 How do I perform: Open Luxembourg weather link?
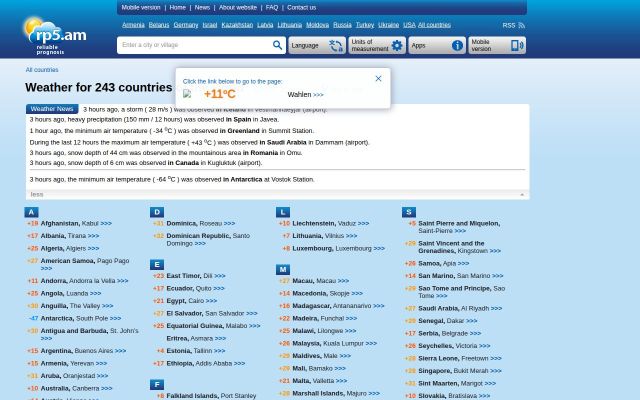pos(338,248)
